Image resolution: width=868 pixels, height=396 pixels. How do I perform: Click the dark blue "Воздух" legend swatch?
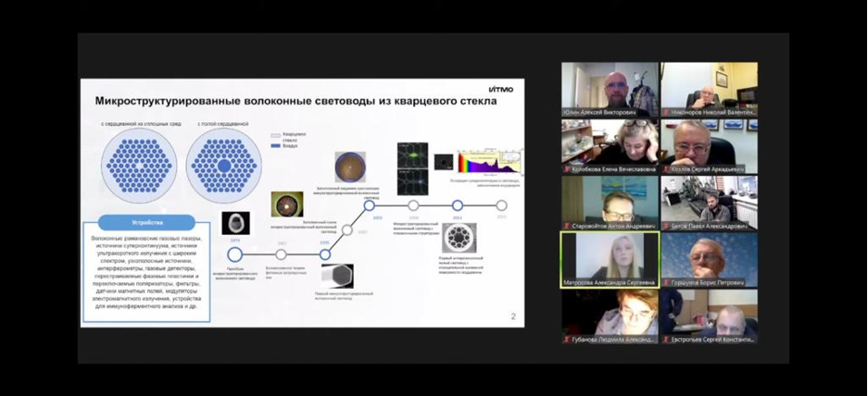274,145
